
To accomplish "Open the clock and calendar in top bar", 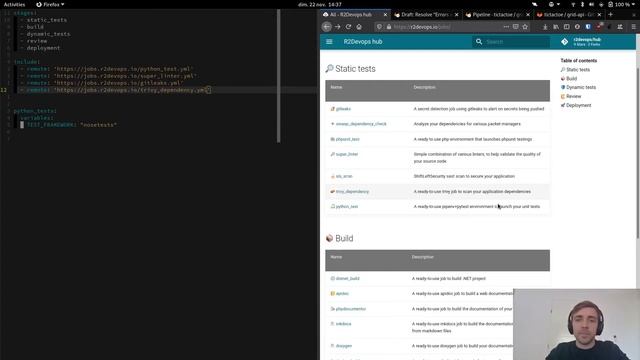I will (320, 4).
